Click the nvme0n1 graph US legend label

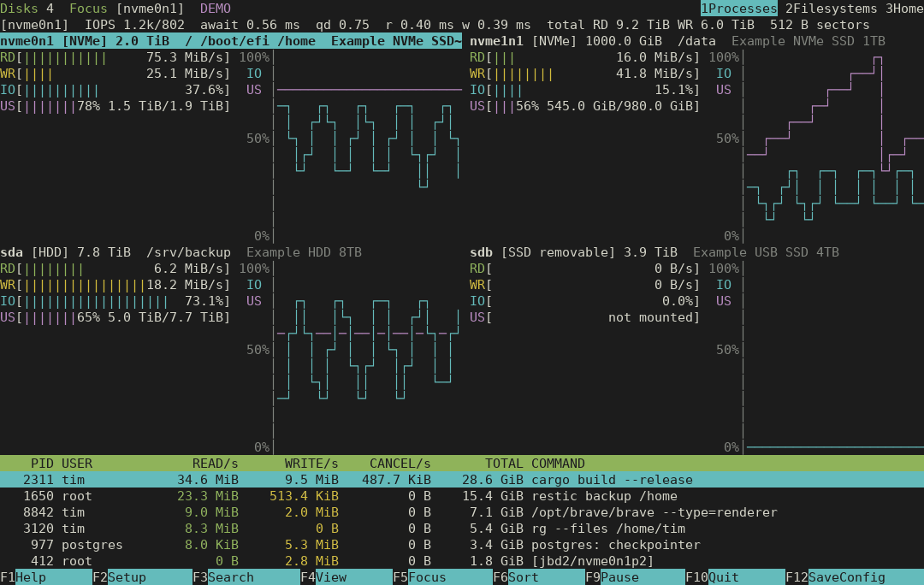point(254,90)
